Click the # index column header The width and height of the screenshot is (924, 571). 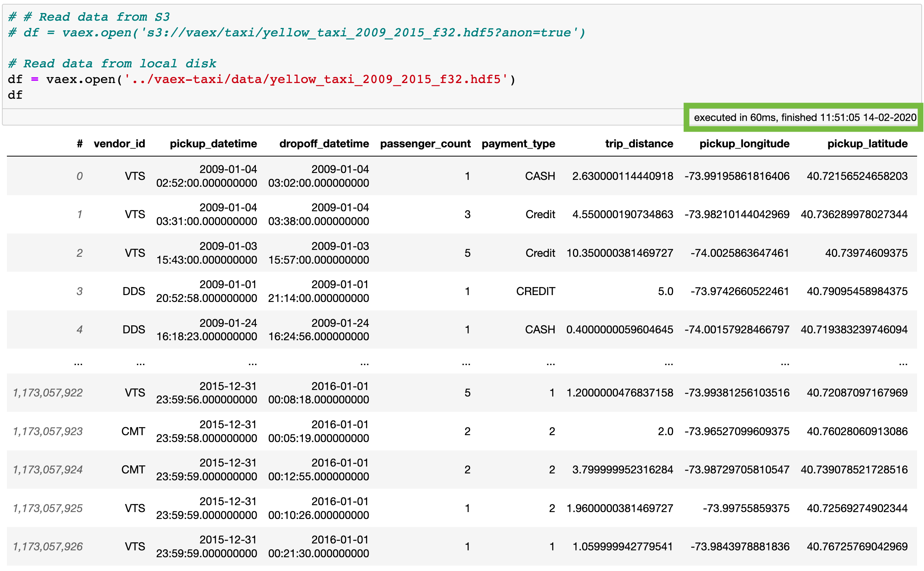[x=80, y=144]
